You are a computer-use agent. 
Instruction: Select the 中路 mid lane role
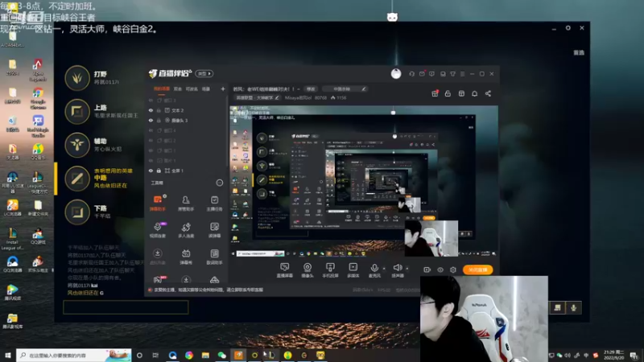coord(76,179)
